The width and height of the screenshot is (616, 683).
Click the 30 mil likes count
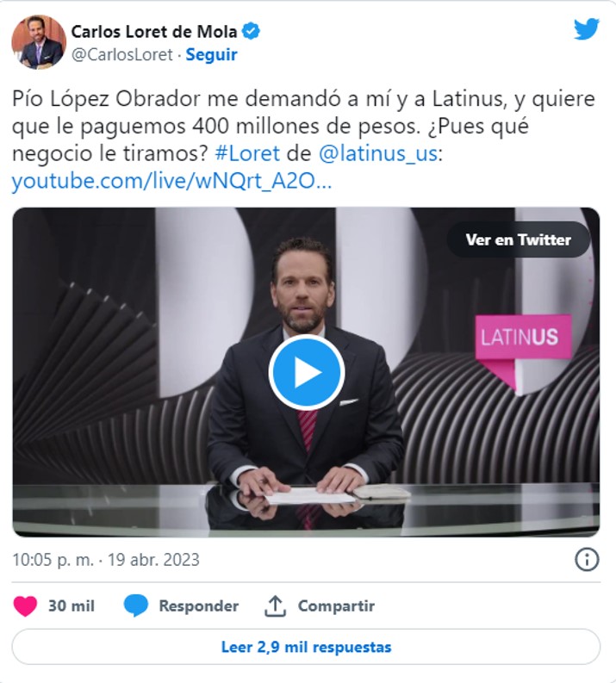[x=71, y=605]
